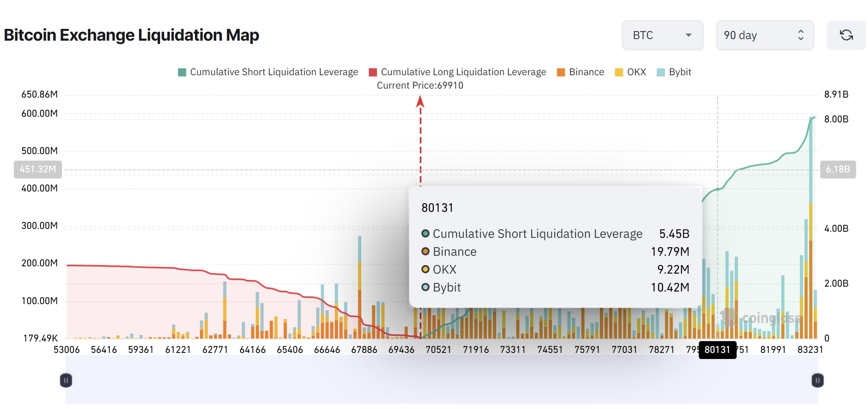Select the highlighted 80131 x-axis label
Viewport: 868px width, 409px height.
click(x=718, y=349)
